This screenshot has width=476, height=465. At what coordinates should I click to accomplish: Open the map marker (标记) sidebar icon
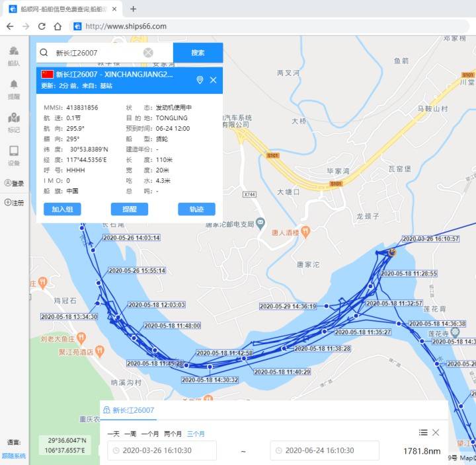(14, 123)
